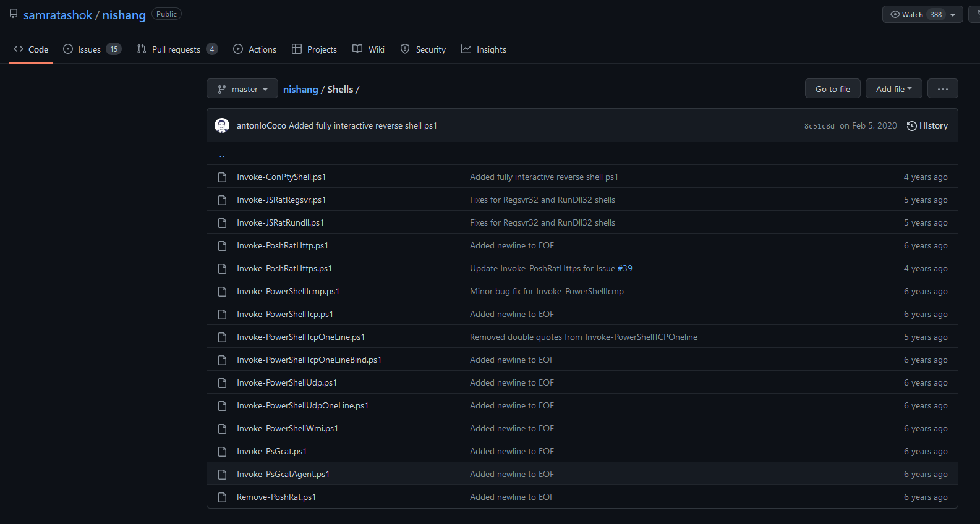Click the Go to file button
The image size is (980, 524).
(832, 89)
